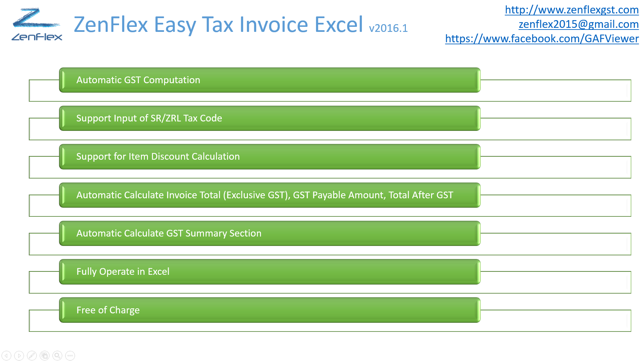This screenshot has width=644, height=361.
Task: Click the ZenFlex logo
Action: pyautogui.click(x=37, y=24)
